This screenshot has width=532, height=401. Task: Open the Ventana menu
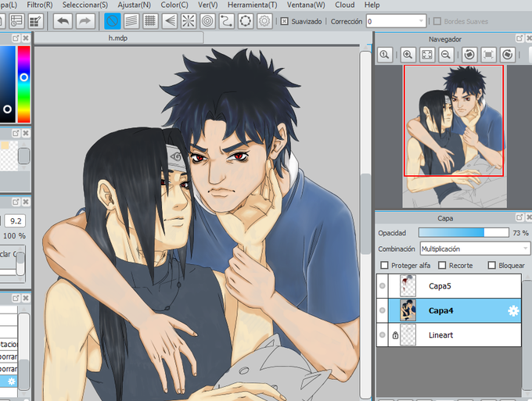[306, 5]
